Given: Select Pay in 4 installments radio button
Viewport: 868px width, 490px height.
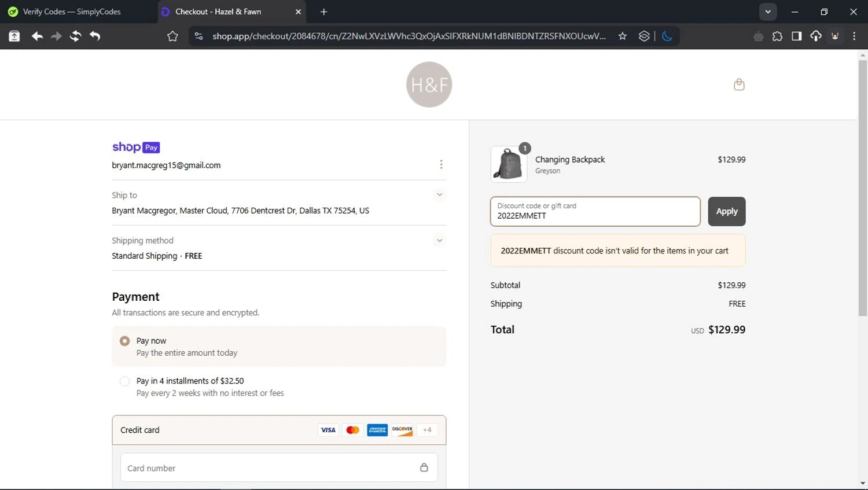Looking at the screenshot, I should [x=124, y=381].
